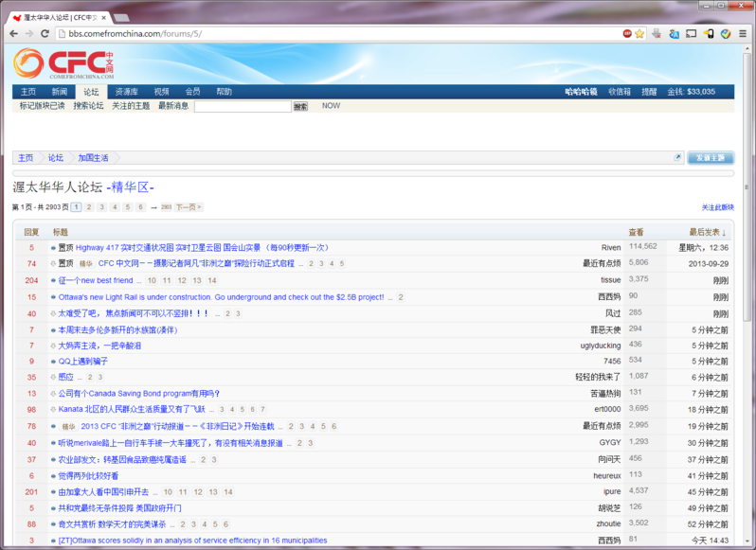Click the small icon beside 发表主题 button
The width and height of the screenshot is (756, 550).
click(x=677, y=158)
